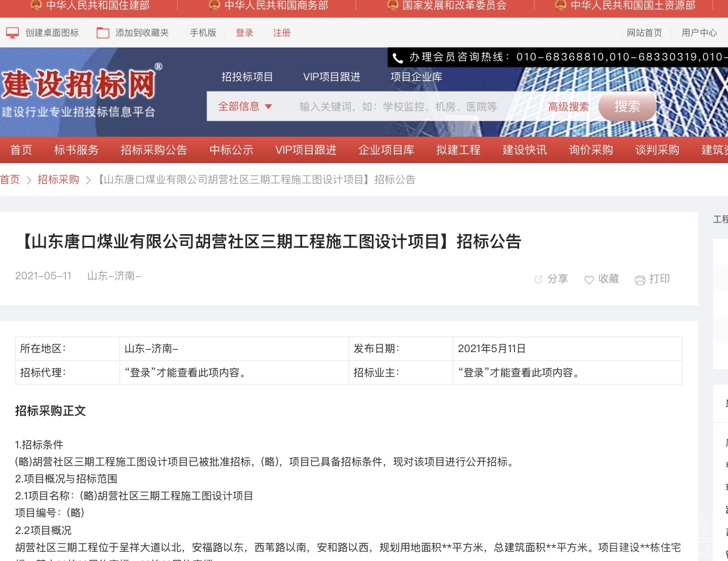
Task: Open 招标采购公告 in the navigation bar
Action: pos(154,150)
